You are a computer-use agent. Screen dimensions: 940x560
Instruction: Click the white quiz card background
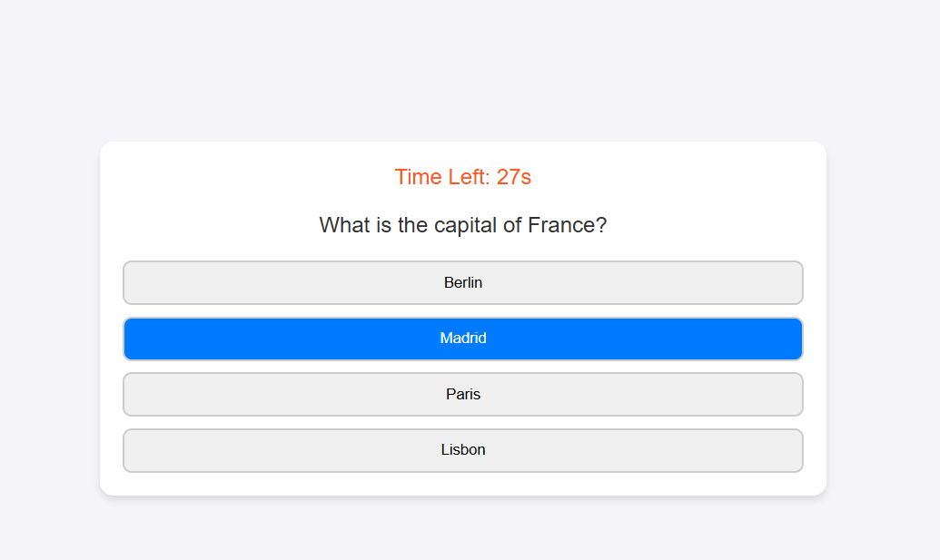[463, 481]
